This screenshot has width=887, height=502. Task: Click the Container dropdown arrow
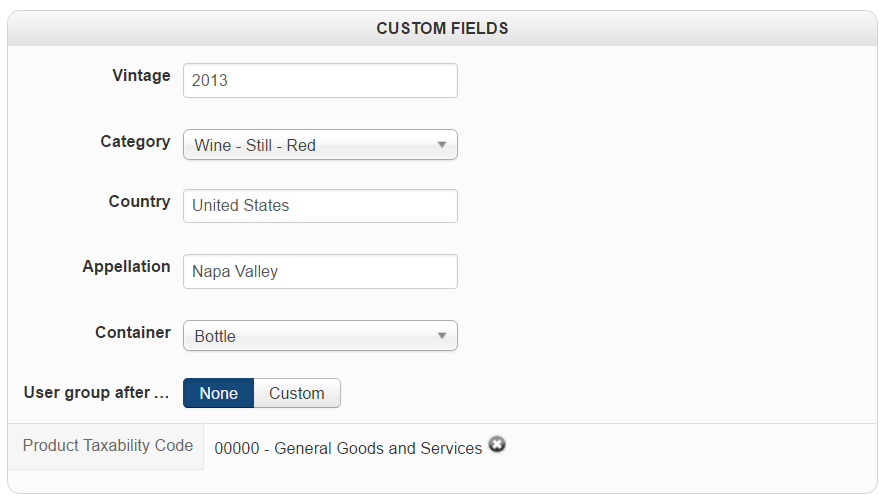pyautogui.click(x=442, y=336)
